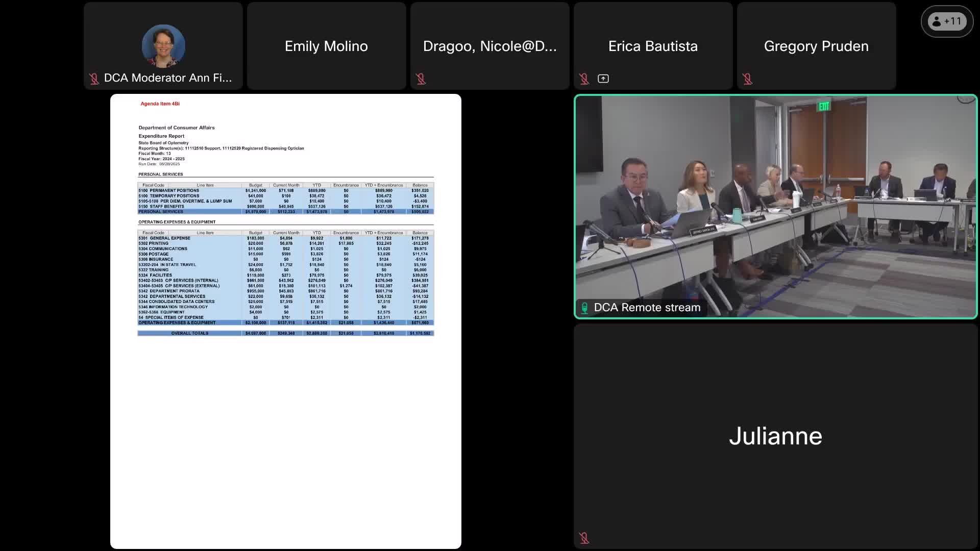The image size is (980, 551).
Task: Click Julianne's muted microphone icon
Action: click(x=584, y=538)
